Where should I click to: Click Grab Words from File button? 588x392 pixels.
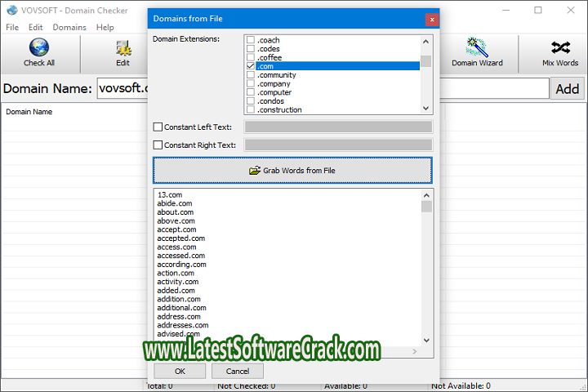pos(292,170)
